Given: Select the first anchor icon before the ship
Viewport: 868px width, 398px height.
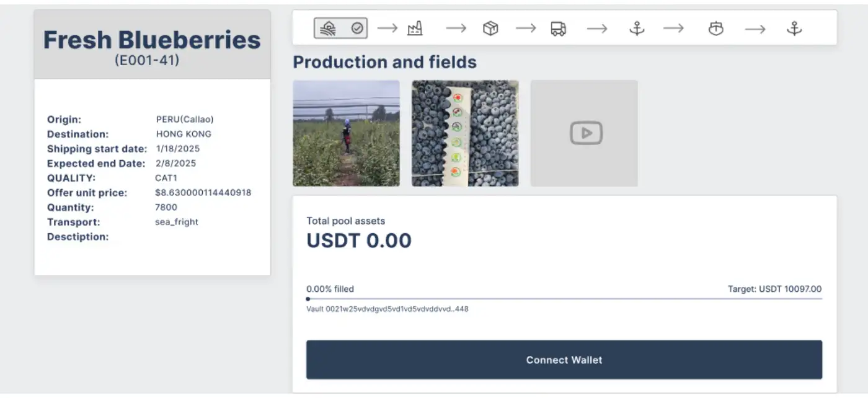Looking at the screenshot, I should pyautogui.click(x=637, y=29).
